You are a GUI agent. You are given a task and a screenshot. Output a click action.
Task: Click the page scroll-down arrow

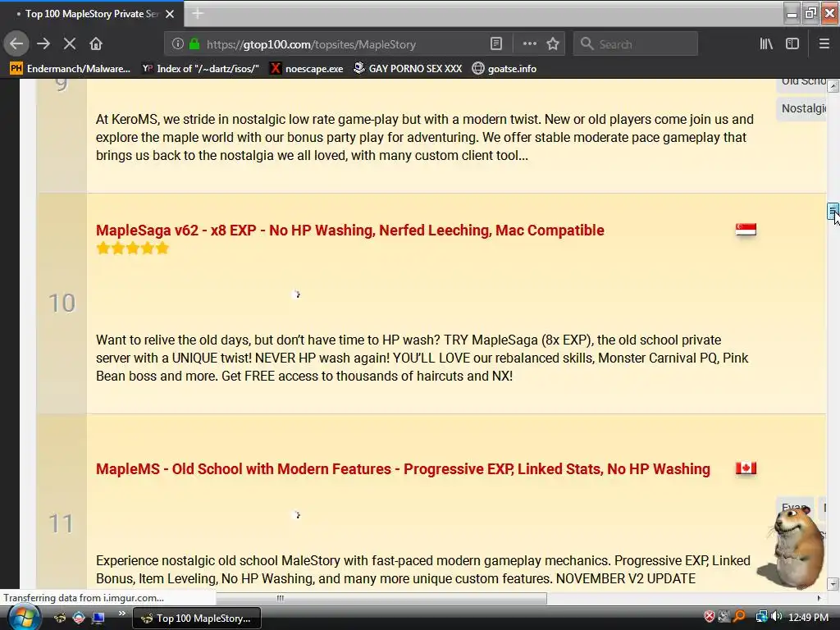(833, 583)
